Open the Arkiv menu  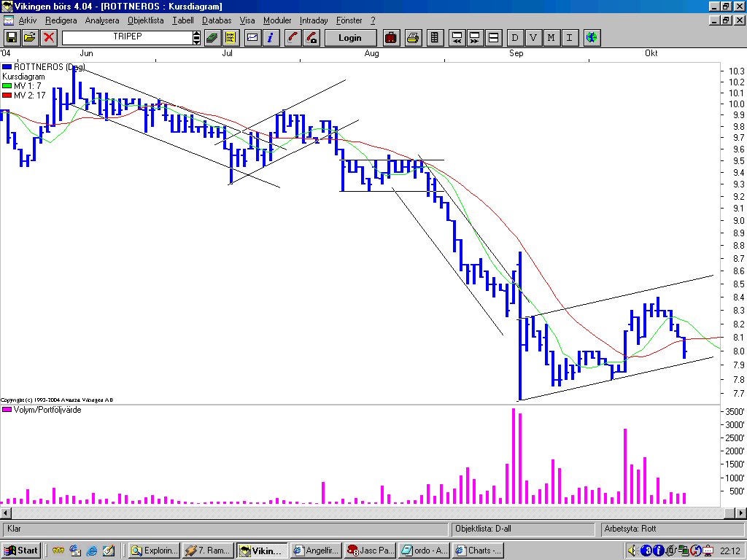coord(28,20)
